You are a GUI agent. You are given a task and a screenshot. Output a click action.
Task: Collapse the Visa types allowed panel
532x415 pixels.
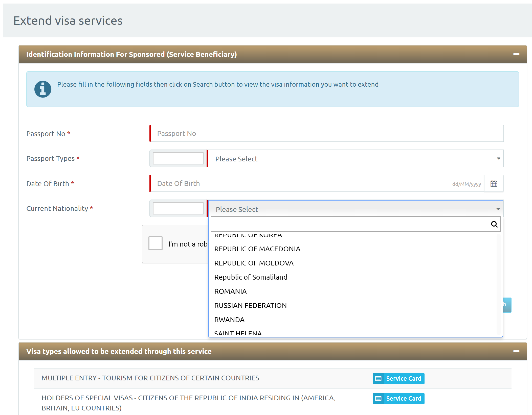(516, 351)
